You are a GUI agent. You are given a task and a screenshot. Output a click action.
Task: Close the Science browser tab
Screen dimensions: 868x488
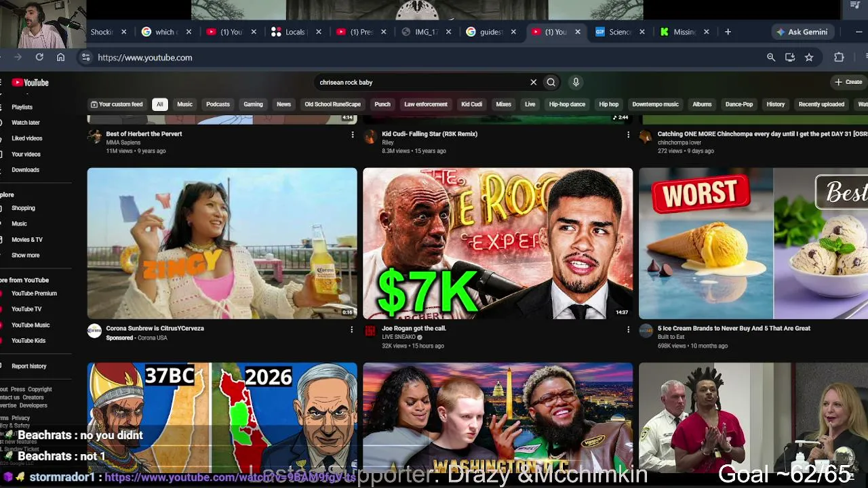[642, 32]
